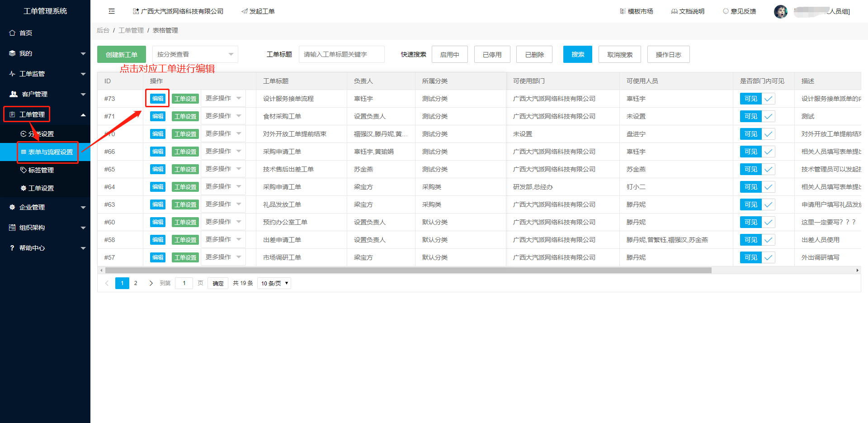
Task: Click the 工单设置 gear icon
Action: (x=24, y=188)
